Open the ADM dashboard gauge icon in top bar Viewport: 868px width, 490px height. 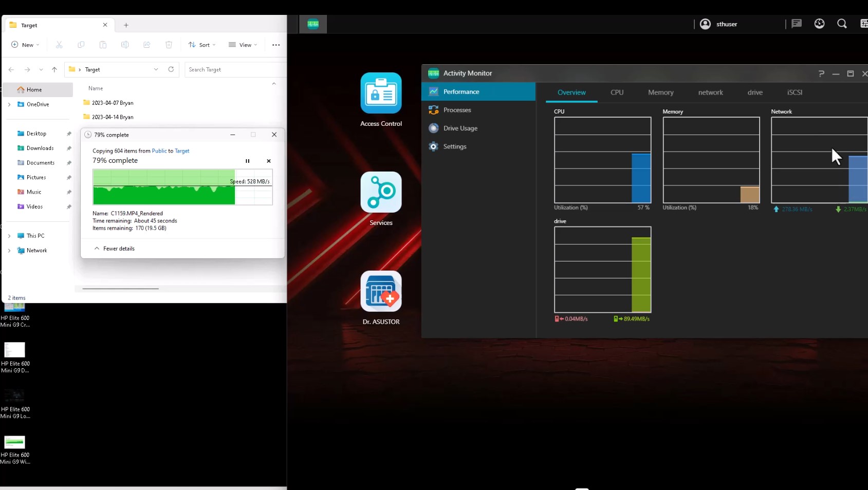pyautogui.click(x=819, y=24)
